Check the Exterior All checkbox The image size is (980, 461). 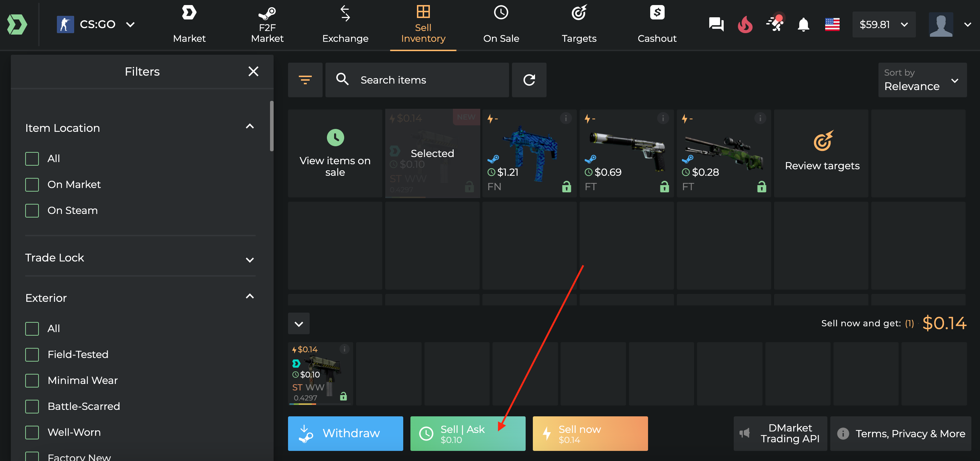(x=32, y=328)
